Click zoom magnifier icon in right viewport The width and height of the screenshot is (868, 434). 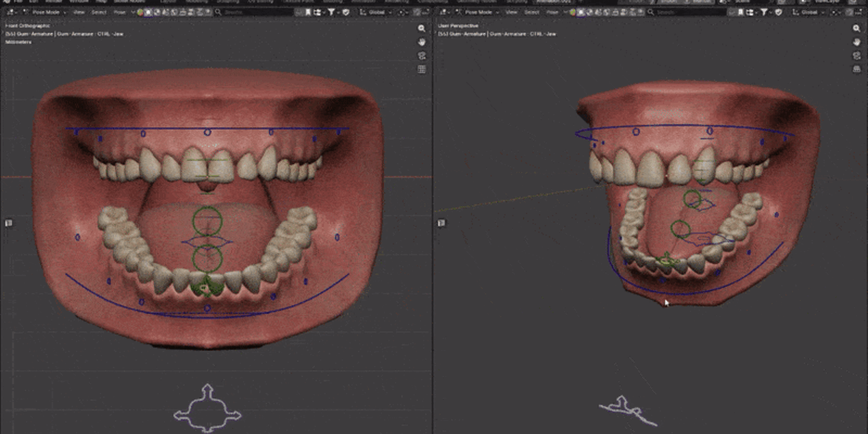pyautogui.click(x=856, y=28)
